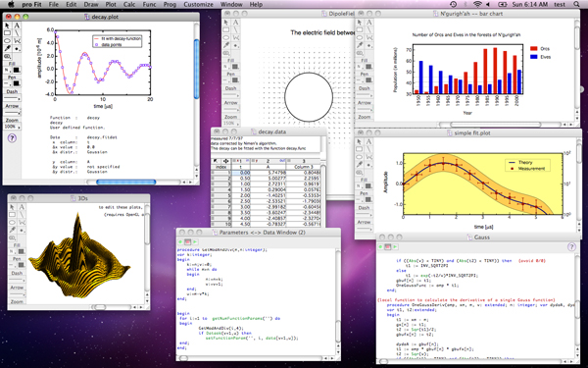Select the ellipse tool in decay.plot window
Image resolution: width=588 pixels, height=368 pixels.
tap(7, 41)
